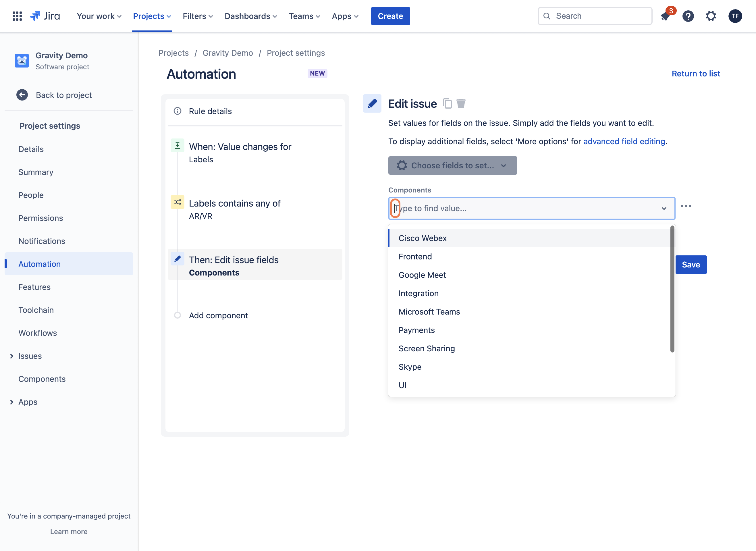Click the Labels trigger icon
756x551 pixels.
[x=178, y=145]
